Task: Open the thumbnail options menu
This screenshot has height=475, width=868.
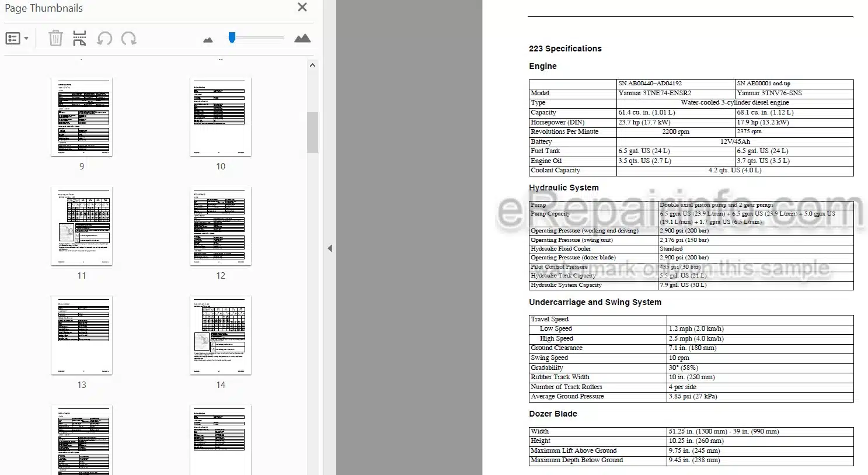Action: pos(17,39)
